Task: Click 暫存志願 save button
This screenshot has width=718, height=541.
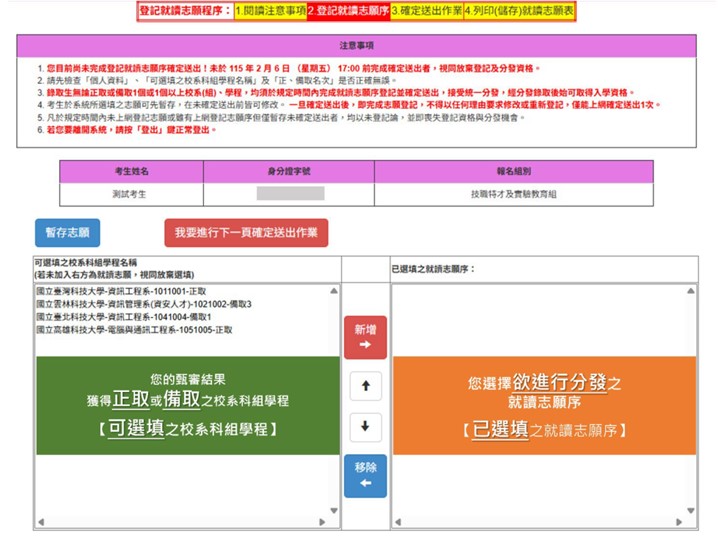Action: click(x=67, y=232)
